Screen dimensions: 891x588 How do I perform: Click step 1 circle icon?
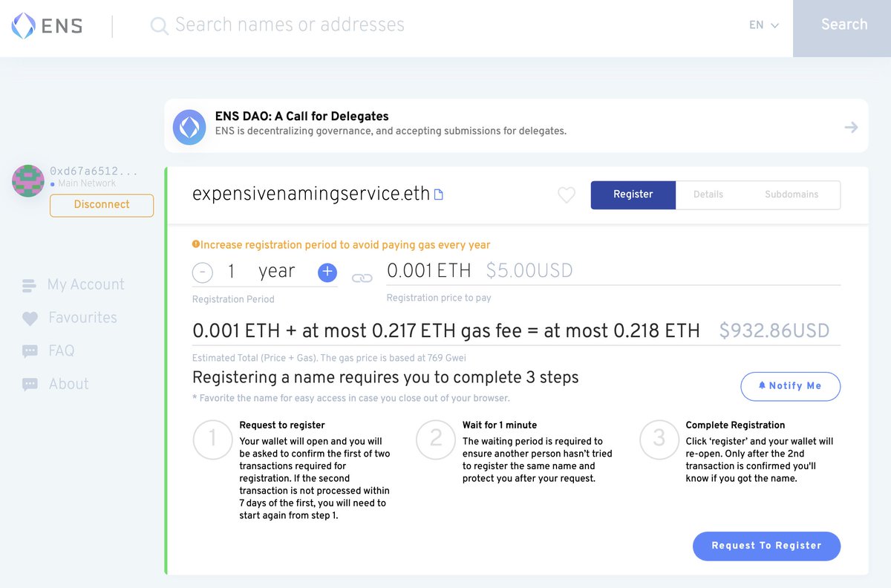212,439
